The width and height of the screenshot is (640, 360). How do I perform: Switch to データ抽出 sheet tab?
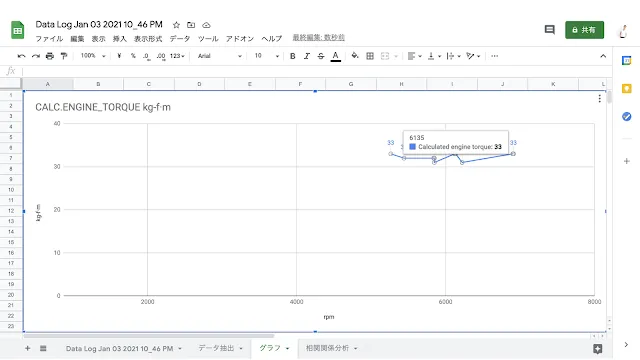216,348
